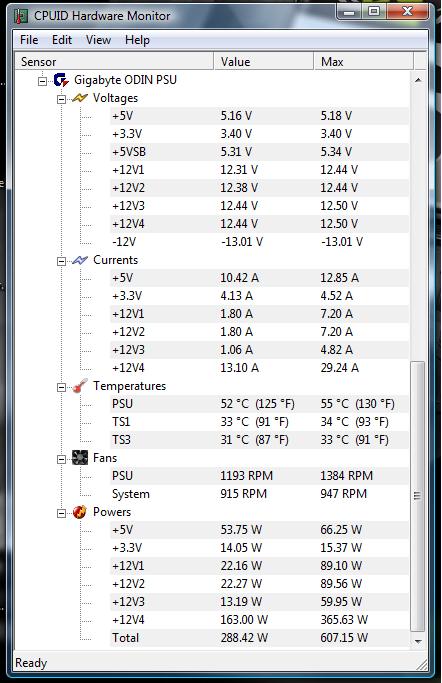The width and height of the screenshot is (442, 683).
Task: Select the +12V3 row under Powers
Action: point(259,602)
